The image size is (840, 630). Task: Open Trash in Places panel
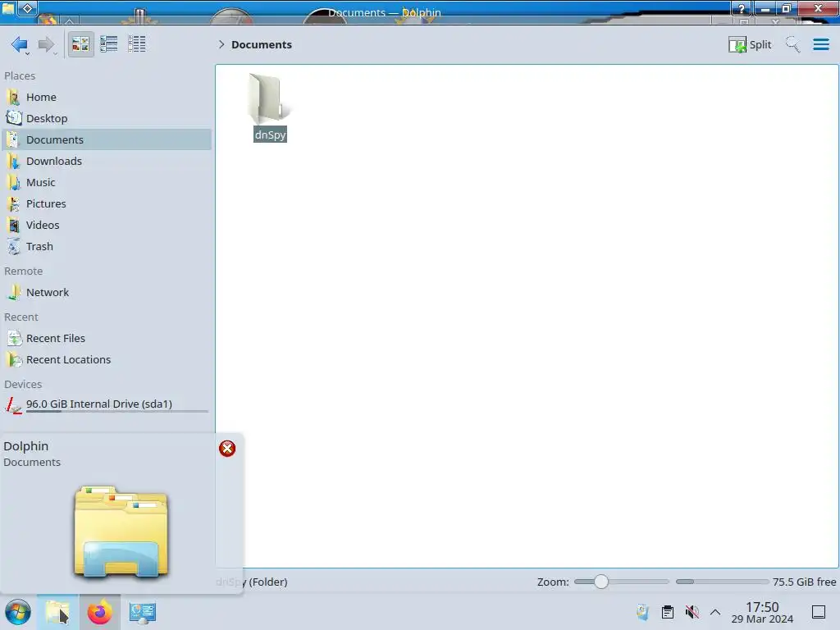point(107,246)
